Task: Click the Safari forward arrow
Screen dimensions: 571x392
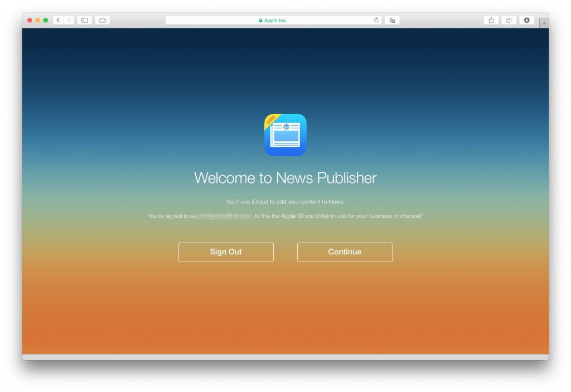Action: [x=69, y=21]
